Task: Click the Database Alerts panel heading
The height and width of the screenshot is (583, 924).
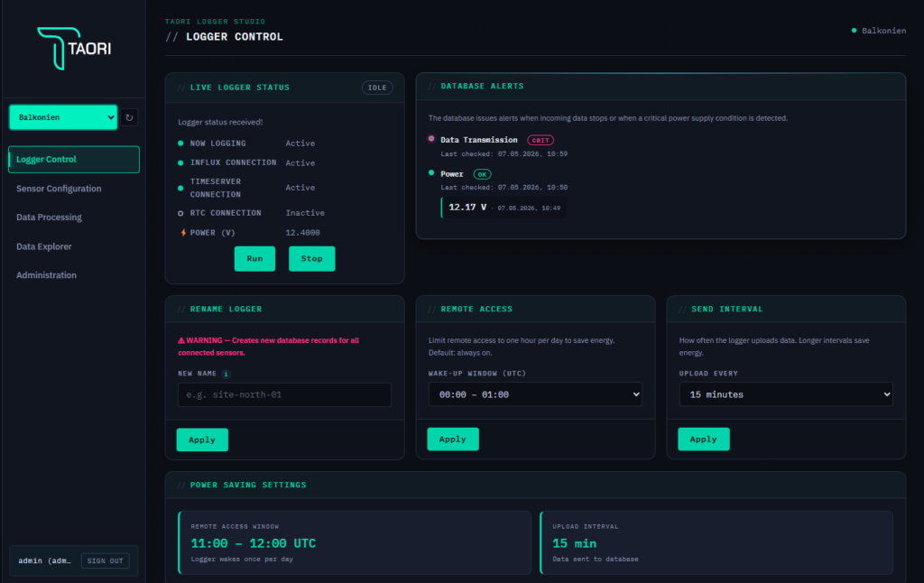Action: [x=482, y=86]
